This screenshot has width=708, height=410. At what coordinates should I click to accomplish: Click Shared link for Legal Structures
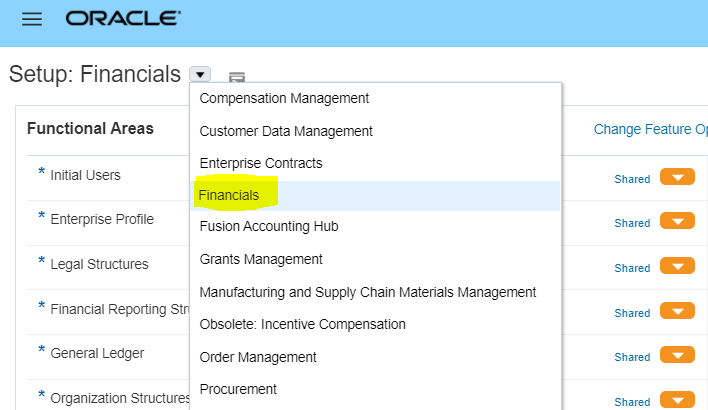point(632,268)
